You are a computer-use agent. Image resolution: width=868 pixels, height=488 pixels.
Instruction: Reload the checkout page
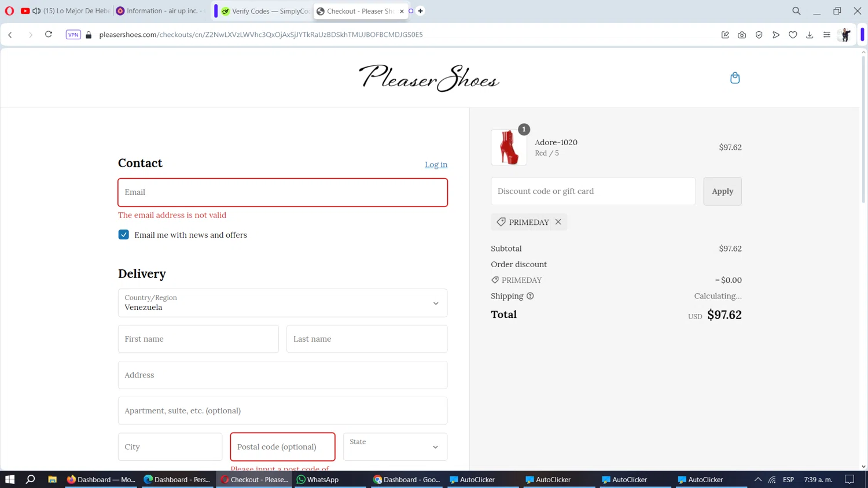(x=49, y=35)
